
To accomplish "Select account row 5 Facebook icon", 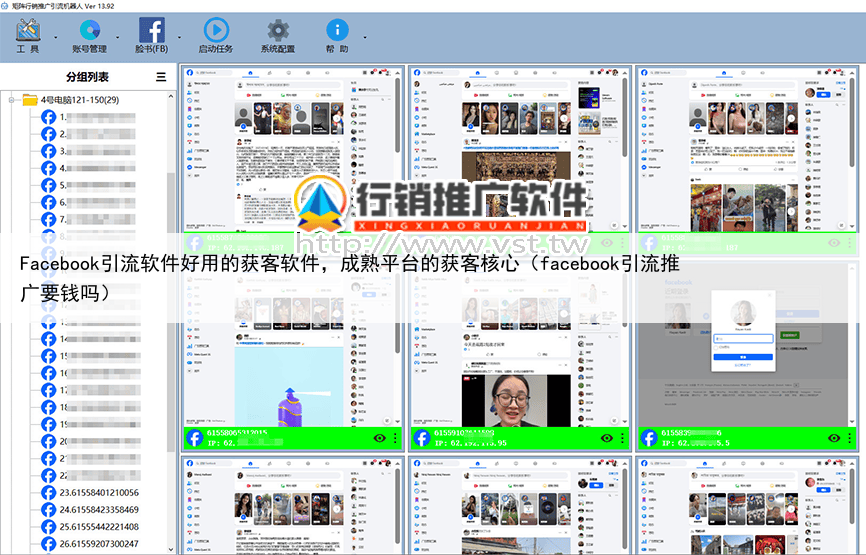I will pyautogui.click(x=49, y=186).
